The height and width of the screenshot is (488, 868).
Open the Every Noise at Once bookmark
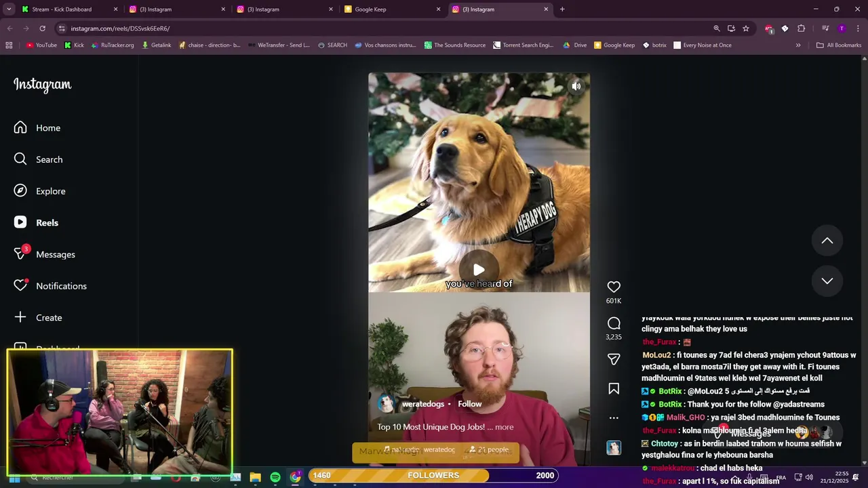[702, 45]
